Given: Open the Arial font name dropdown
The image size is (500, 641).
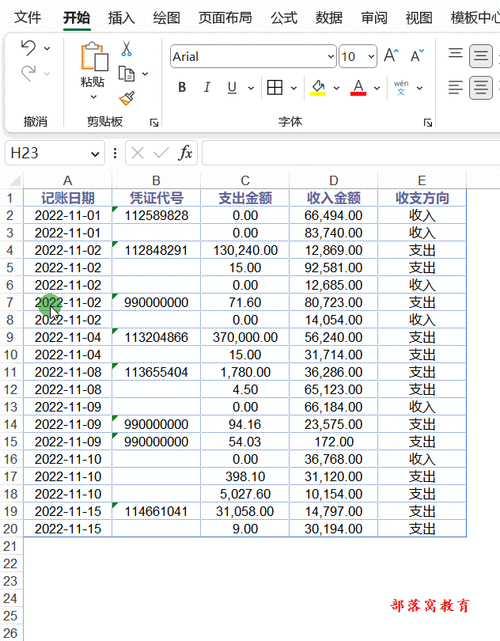Looking at the screenshot, I should point(331,56).
